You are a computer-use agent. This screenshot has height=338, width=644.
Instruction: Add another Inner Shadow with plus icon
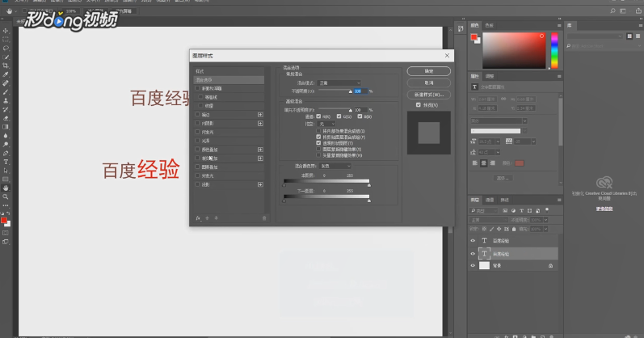click(x=260, y=124)
